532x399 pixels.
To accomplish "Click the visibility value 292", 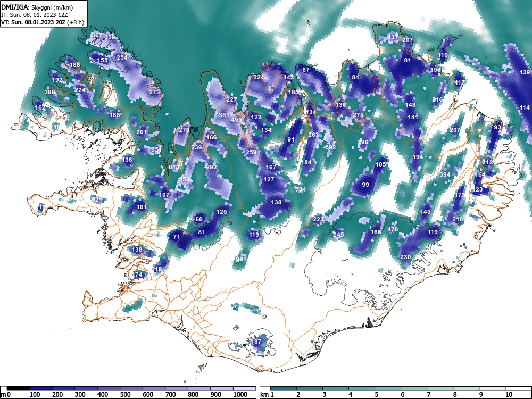I will click(x=211, y=167).
